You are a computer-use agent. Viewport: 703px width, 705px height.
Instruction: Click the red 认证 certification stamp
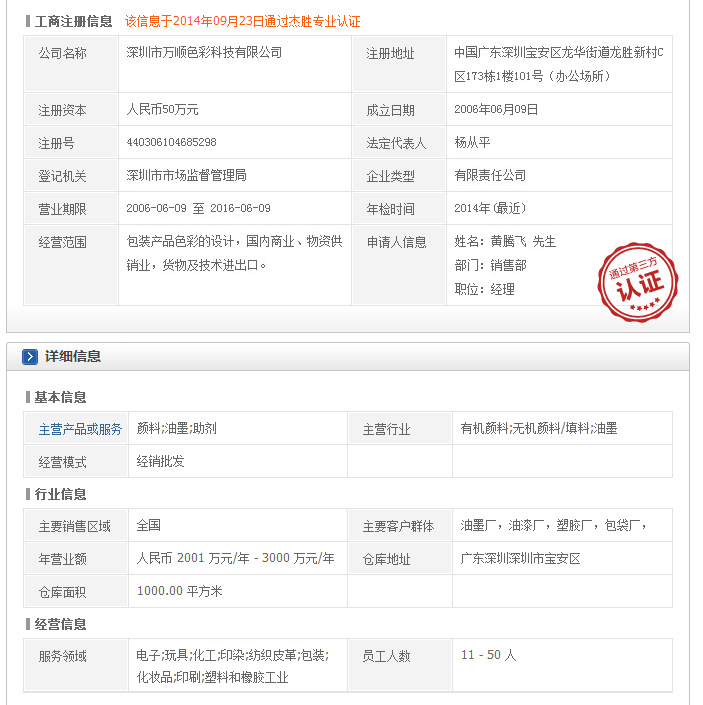637,282
